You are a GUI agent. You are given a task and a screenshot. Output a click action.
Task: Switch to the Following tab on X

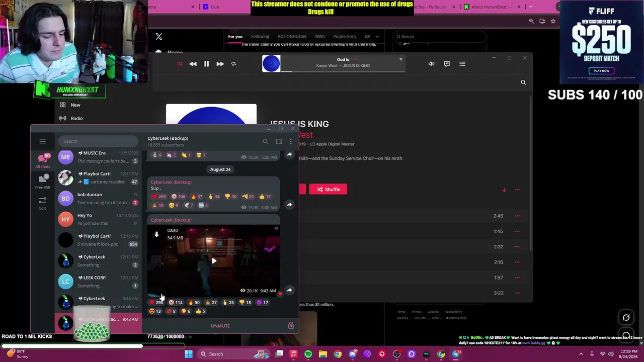pos(260,36)
